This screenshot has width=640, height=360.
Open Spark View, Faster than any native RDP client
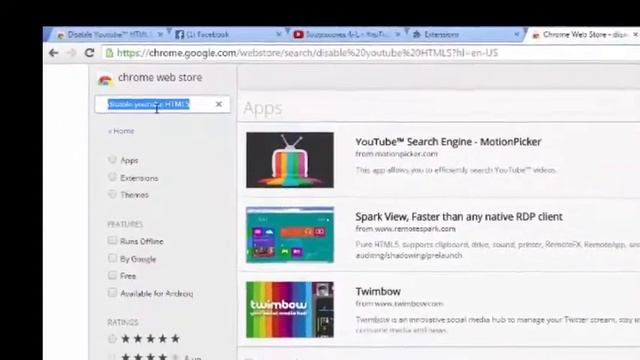click(x=459, y=217)
